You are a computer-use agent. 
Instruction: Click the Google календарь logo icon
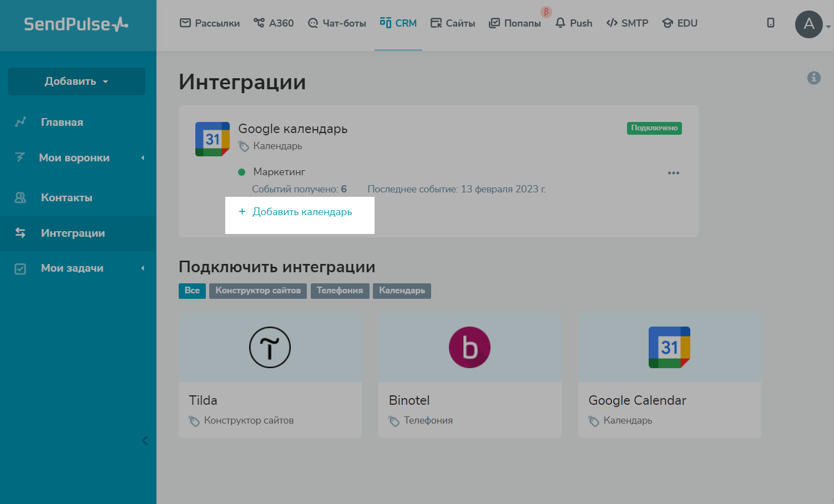click(x=212, y=139)
